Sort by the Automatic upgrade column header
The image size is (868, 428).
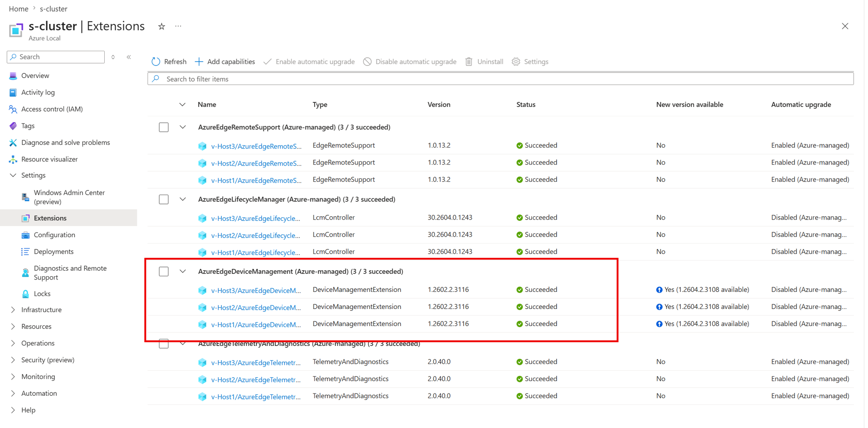[x=801, y=105]
